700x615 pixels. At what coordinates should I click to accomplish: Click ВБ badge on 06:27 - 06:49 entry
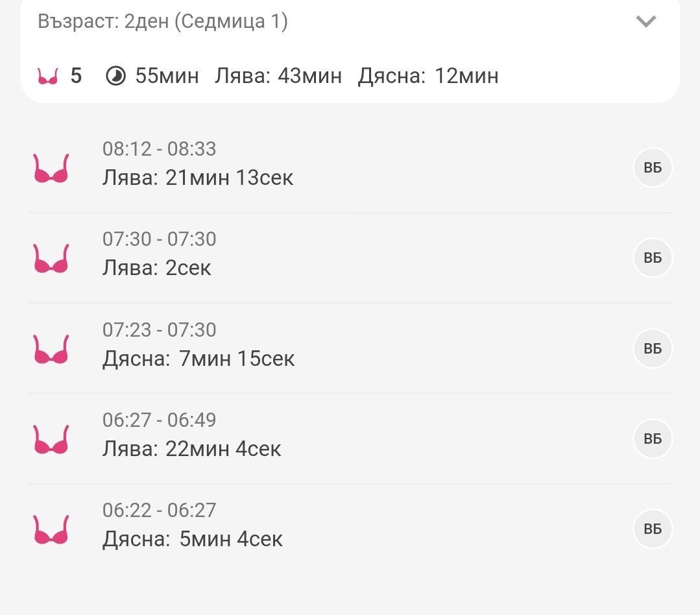pyautogui.click(x=653, y=439)
